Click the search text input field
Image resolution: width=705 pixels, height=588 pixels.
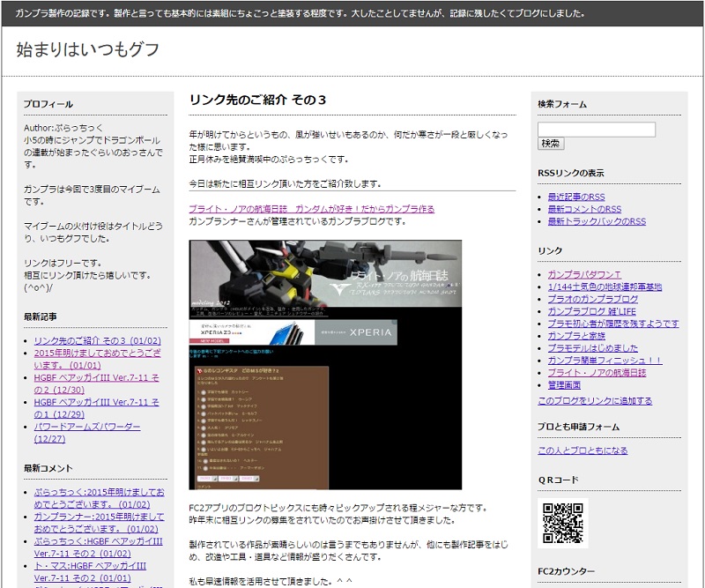[597, 130]
